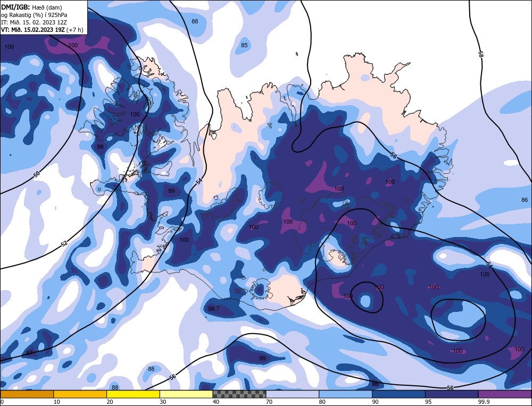Click the legend tick label '90'
This screenshot has height=406, width=532.
pyautogui.click(x=375, y=402)
